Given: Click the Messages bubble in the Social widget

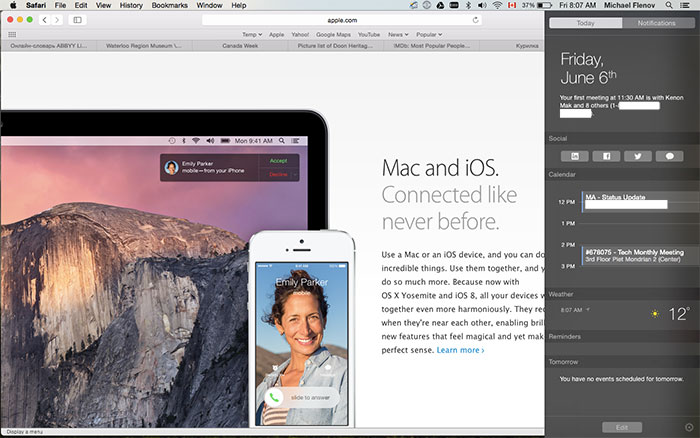Looking at the screenshot, I should coord(669,156).
